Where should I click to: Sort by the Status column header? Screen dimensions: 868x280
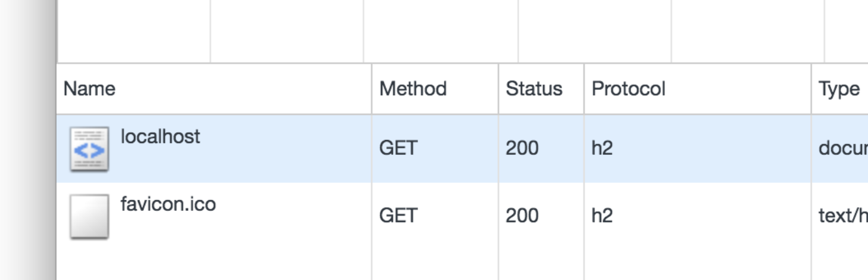533,89
